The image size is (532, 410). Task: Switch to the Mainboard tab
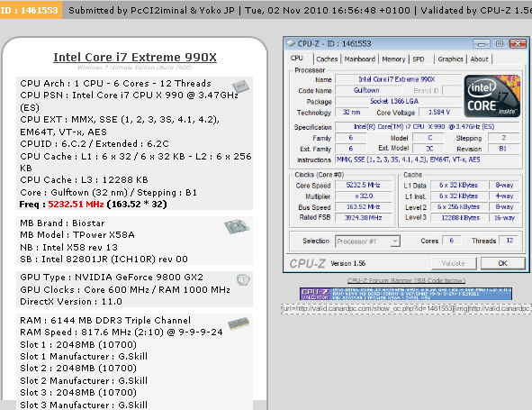click(x=360, y=59)
